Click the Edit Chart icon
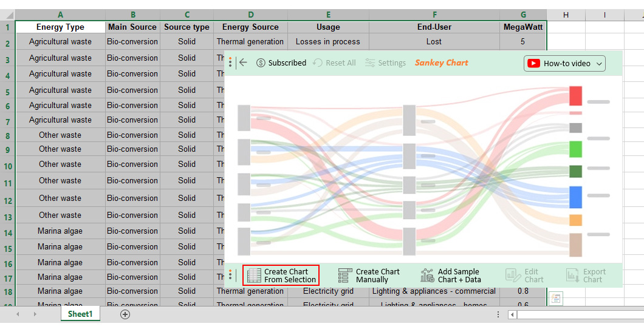Viewport: 644px width, 332px height. (513, 276)
